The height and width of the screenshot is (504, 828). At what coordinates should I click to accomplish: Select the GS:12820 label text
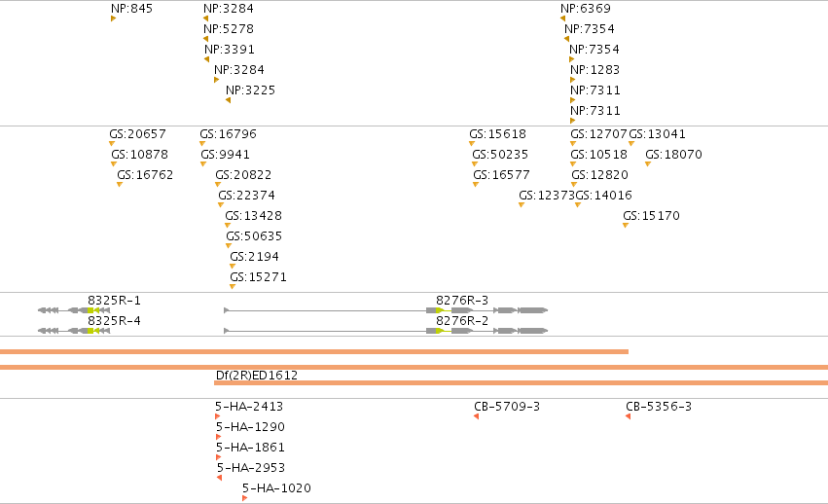[x=600, y=175]
